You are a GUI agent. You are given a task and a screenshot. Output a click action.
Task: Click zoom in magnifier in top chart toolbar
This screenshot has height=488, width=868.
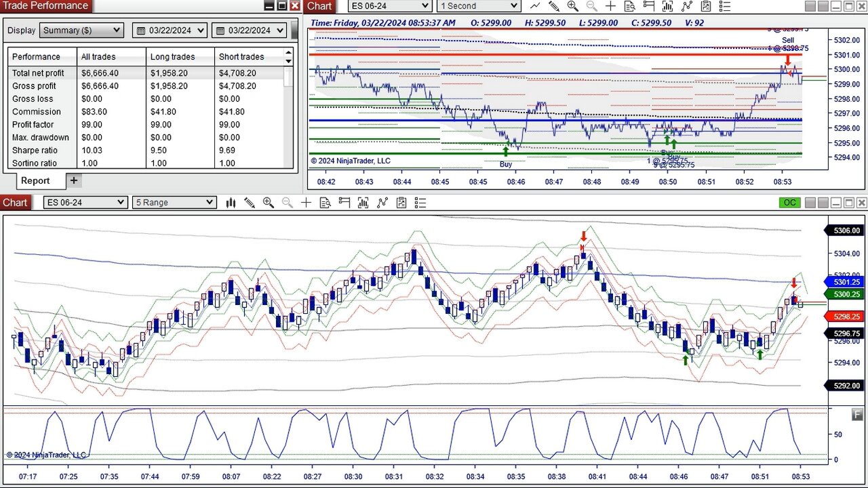click(573, 6)
